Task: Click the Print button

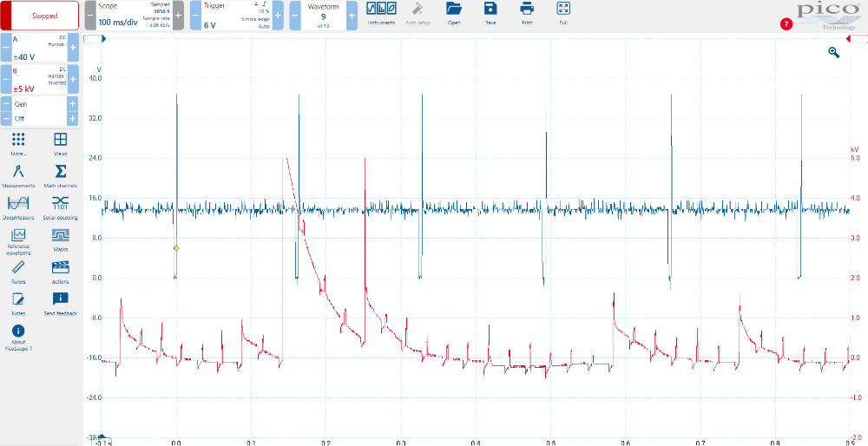Action: coord(527,12)
